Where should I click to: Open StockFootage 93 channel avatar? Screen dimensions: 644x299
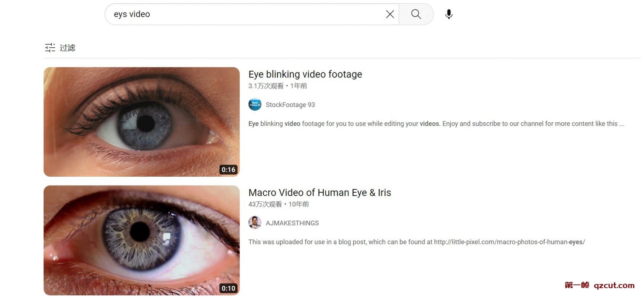255,104
